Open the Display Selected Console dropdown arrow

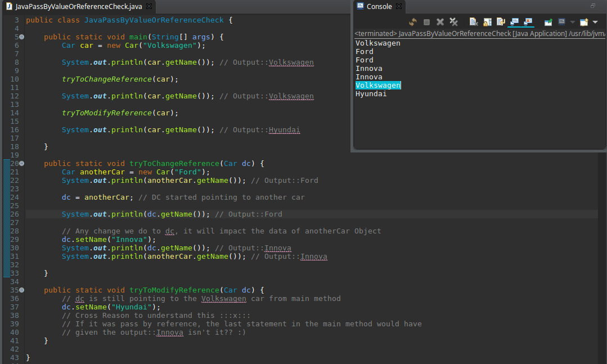tap(572, 22)
